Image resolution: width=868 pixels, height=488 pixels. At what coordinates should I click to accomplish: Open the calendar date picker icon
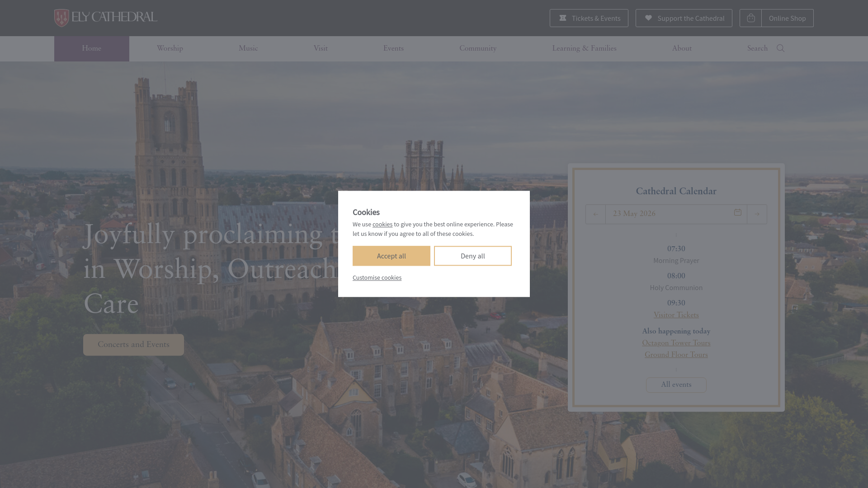click(737, 212)
